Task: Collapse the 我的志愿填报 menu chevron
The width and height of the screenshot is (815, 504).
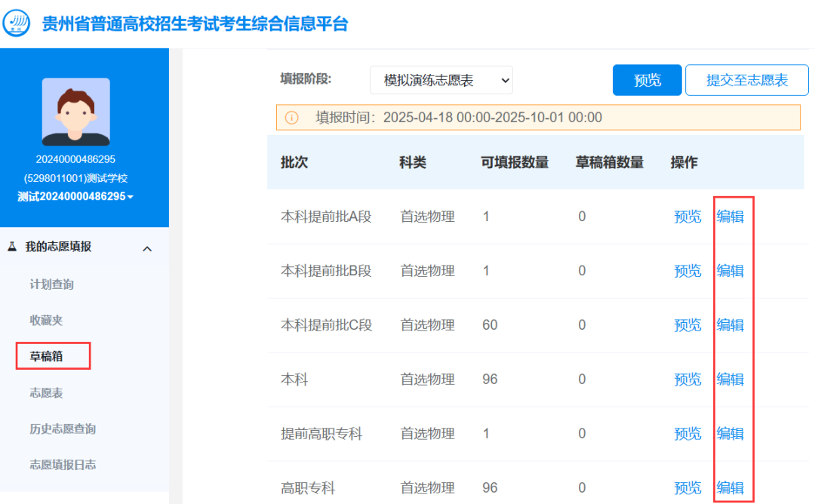Action: tap(147, 248)
